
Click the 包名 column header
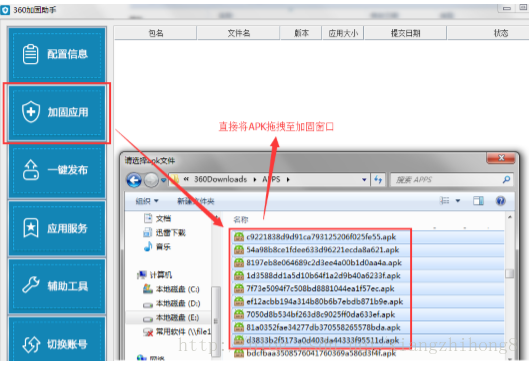[x=156, y=33]
